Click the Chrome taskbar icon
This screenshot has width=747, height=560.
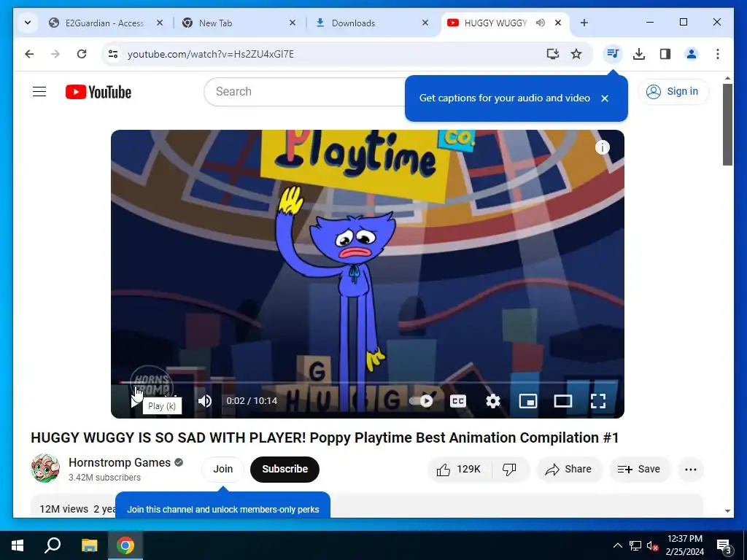coord(125,545)
